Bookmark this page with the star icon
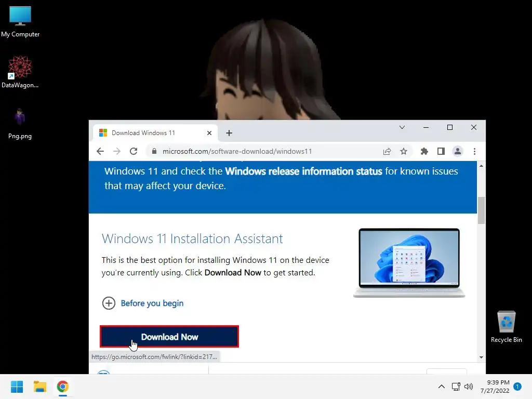 tap(403, 151)
